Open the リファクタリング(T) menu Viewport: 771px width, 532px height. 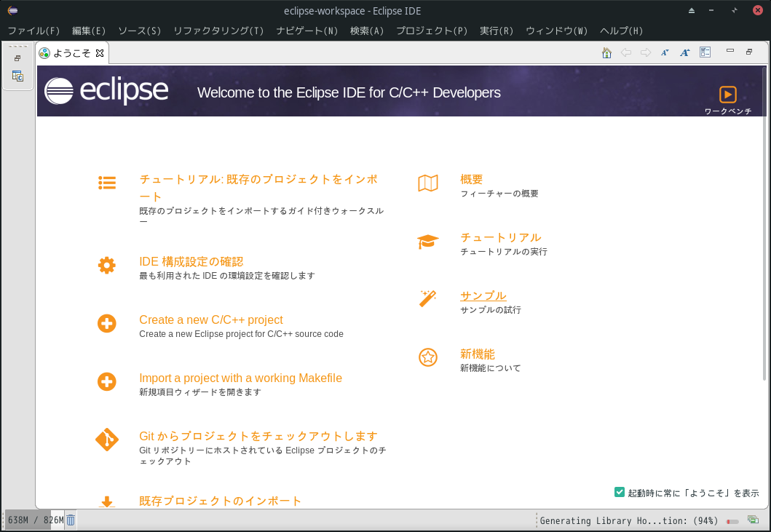coord(218,31)
